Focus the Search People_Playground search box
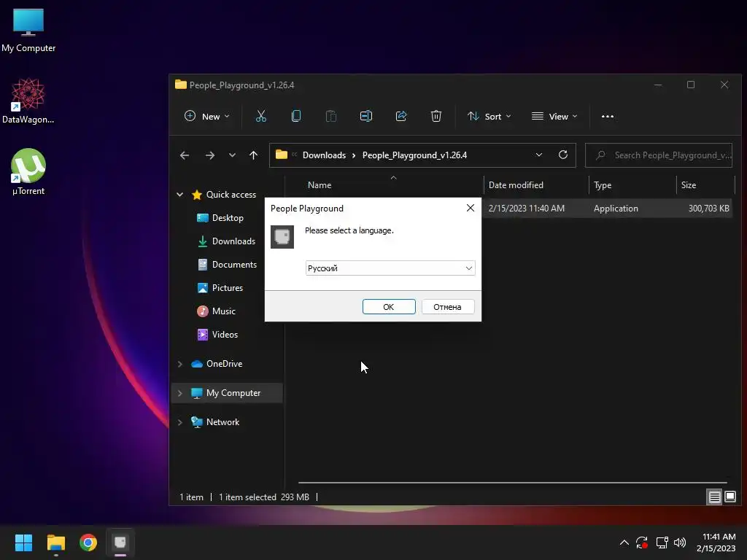The height and width of the screenshot is (560, 747). click(x=659, y=155)
